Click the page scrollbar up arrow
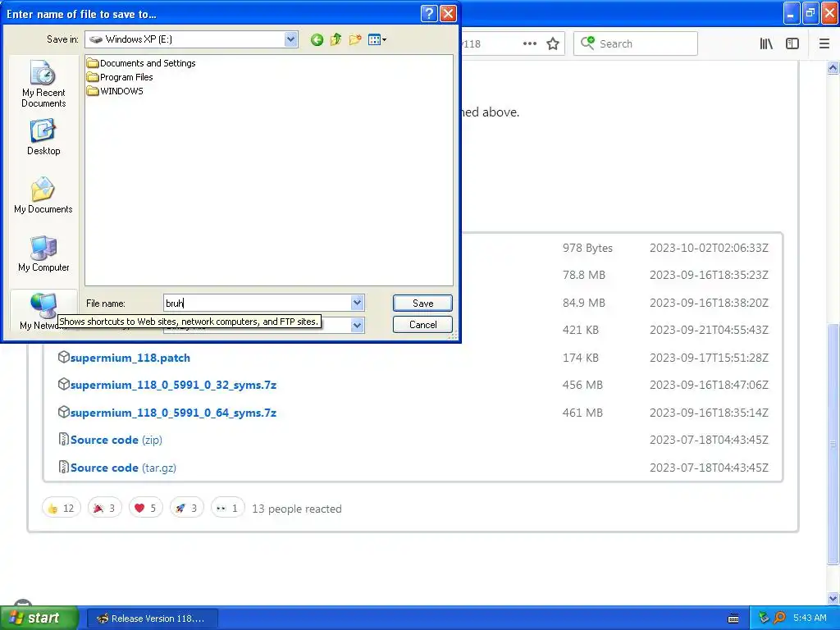 833,67
